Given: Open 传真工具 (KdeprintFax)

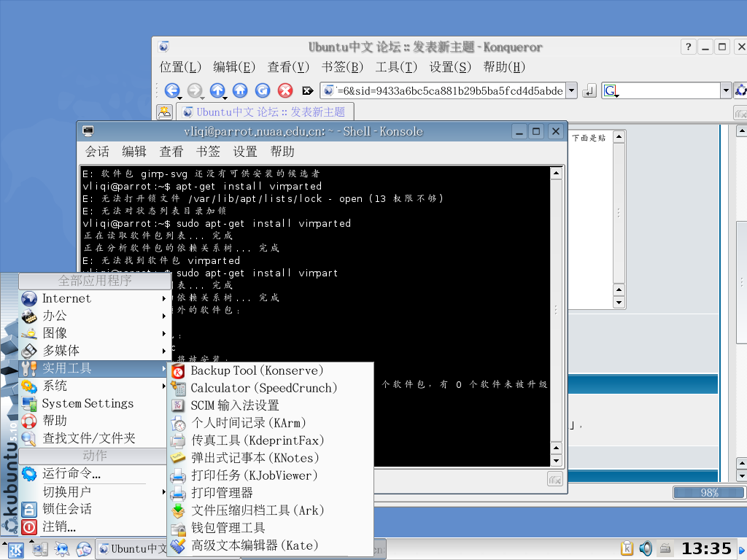Looking at the screenshot, I should pos(271,440).
